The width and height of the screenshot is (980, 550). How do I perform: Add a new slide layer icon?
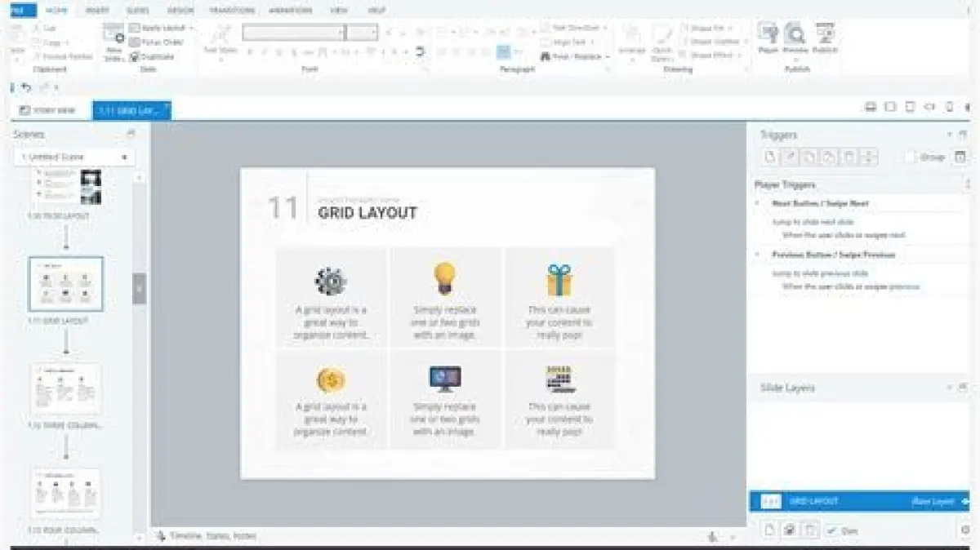point(769,530)
